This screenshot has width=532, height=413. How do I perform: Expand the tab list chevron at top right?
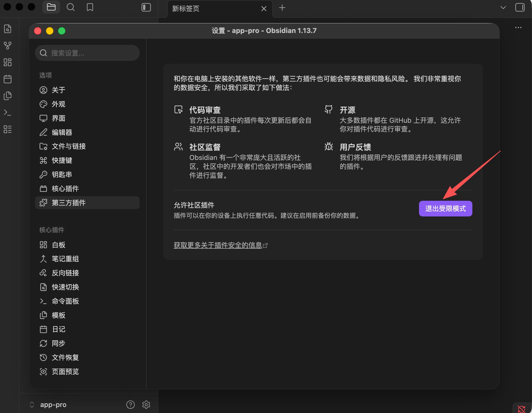(x=503, y=7)
